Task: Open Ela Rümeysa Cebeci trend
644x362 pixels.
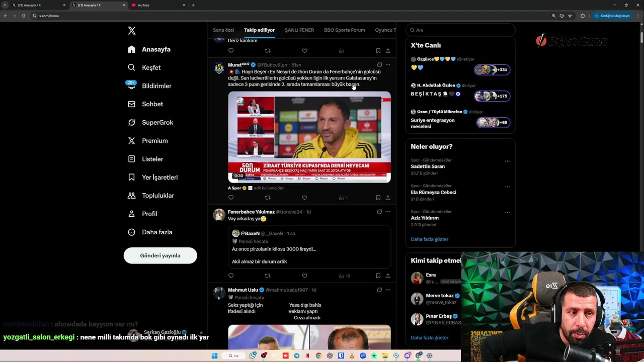Action: 434,192
